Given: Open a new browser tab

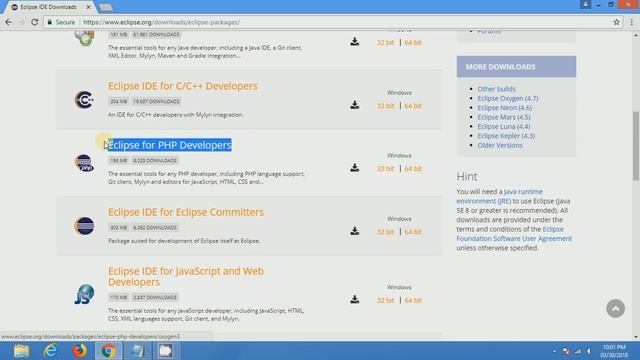Looking at the screenshot, I should [106, 7].
